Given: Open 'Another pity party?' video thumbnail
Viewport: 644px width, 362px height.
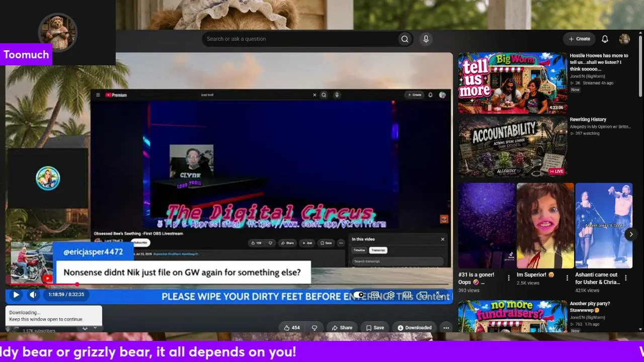Looking at the screenshot, I should point(512,316).
